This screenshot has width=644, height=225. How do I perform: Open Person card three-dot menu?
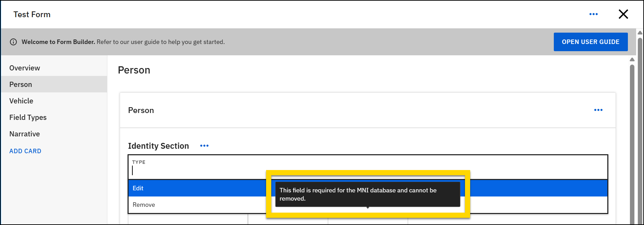pos(598,110)
